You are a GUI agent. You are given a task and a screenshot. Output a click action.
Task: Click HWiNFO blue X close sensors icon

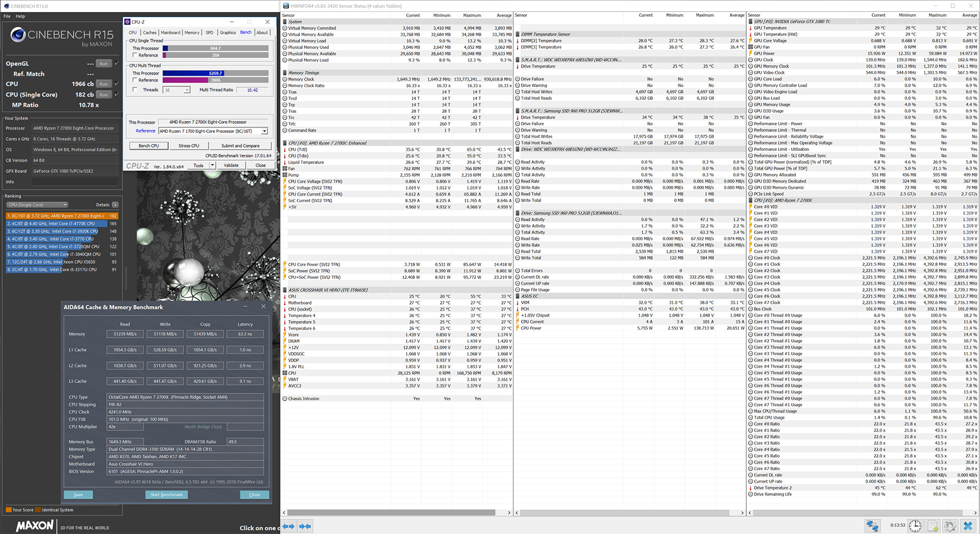point(968,526)
